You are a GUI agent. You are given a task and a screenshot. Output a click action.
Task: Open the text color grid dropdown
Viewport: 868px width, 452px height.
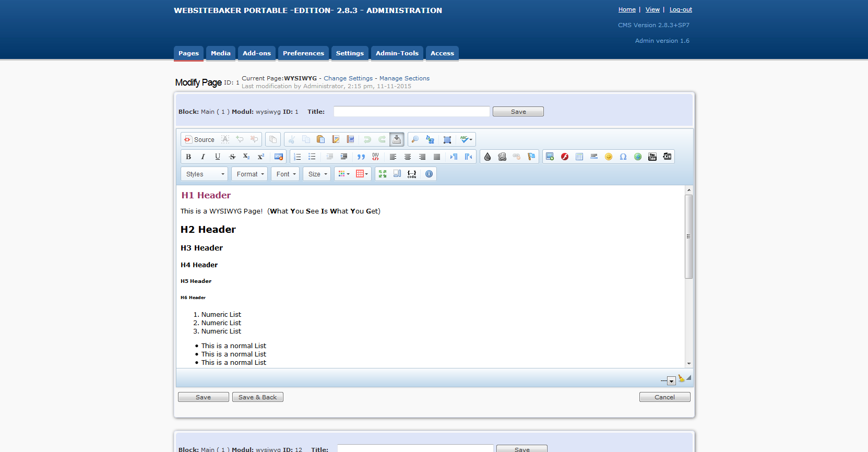pyautogui.click(x=343, y=174)
